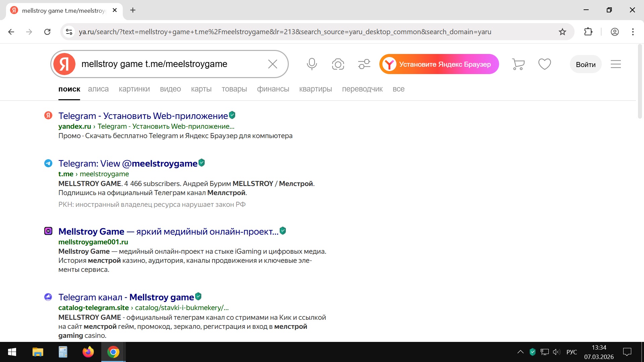Image resolution: width=644 pixels, height=362 pixels.
Task: Show hidden system tray icons
Action: [x=520, y=352]
